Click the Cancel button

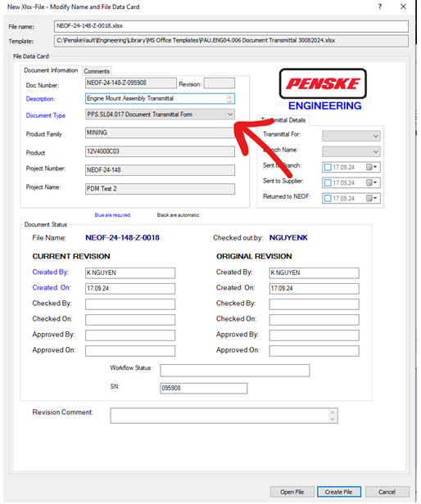point(387,492)
